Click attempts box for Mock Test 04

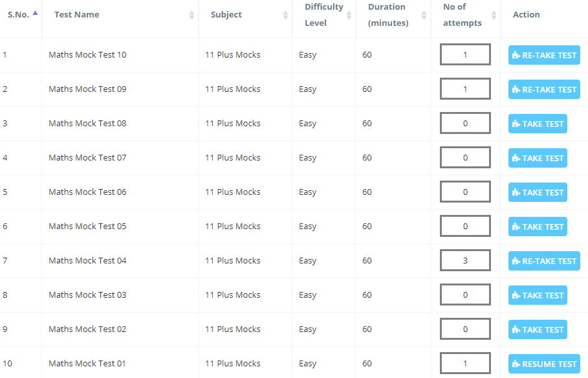click(x=465, y=260)
